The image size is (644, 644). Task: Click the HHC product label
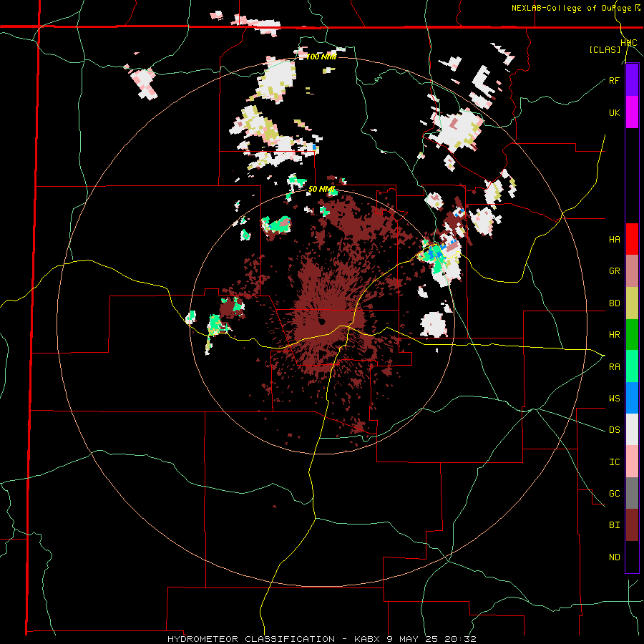pos(628,43)
